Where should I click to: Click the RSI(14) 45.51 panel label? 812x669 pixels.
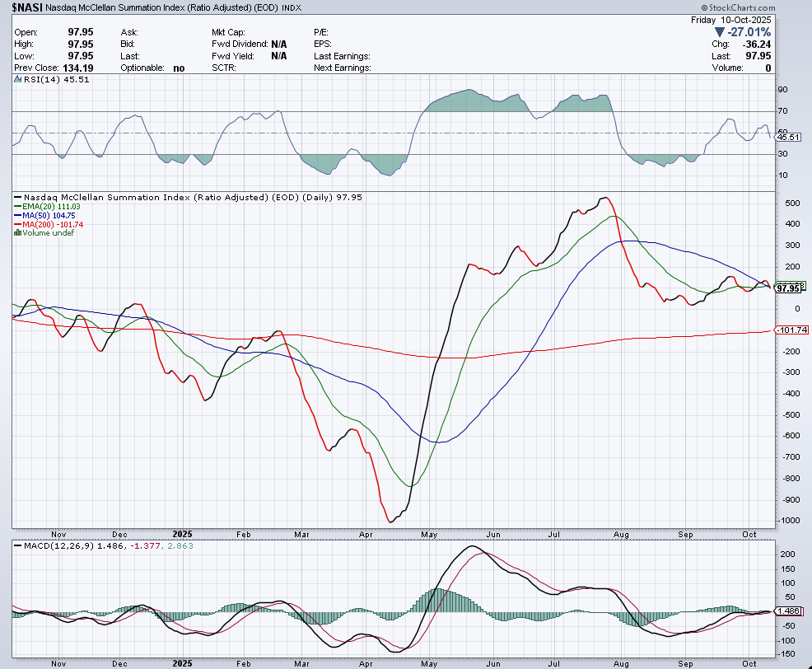point(57,79)
